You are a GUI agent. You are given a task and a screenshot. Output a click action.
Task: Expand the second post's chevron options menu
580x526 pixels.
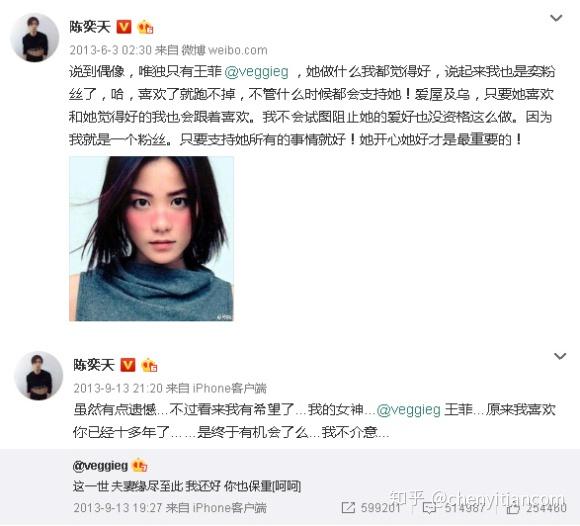click(560, 356)
